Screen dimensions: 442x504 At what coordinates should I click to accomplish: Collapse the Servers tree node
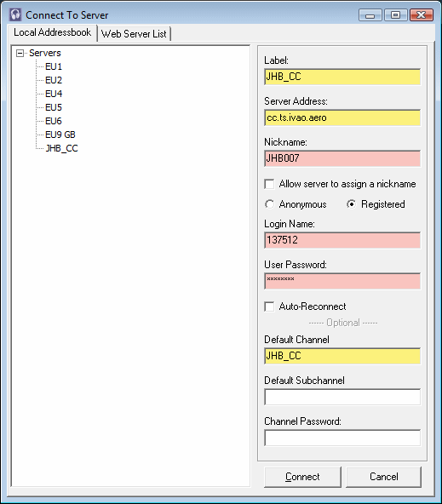point(20,53)
